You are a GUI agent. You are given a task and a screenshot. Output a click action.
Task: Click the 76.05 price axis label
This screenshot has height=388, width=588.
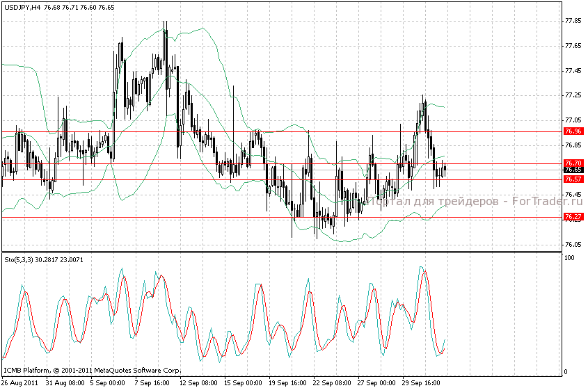573,245
